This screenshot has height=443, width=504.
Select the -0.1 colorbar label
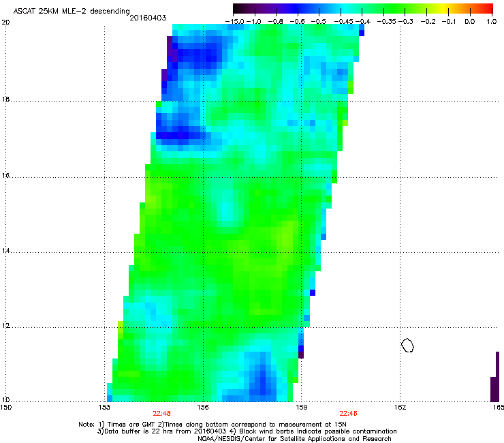(x=449, y=22)
